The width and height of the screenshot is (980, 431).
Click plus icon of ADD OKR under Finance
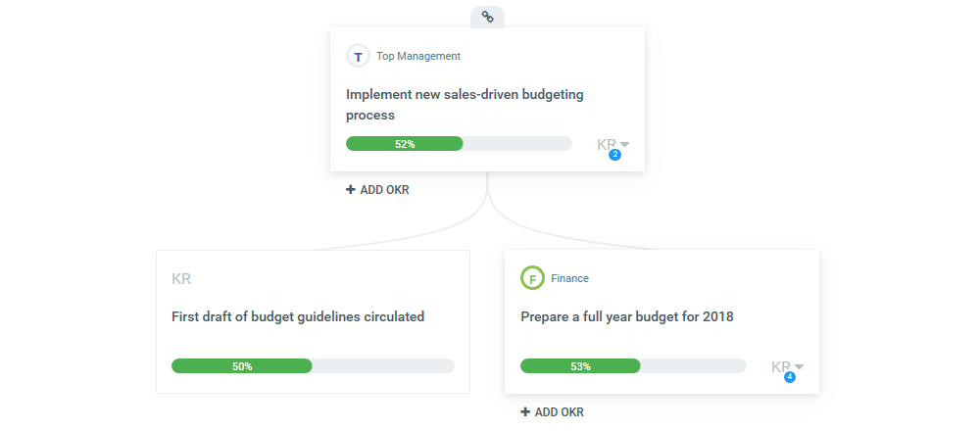pyautogui.click(x=525, y=412)
